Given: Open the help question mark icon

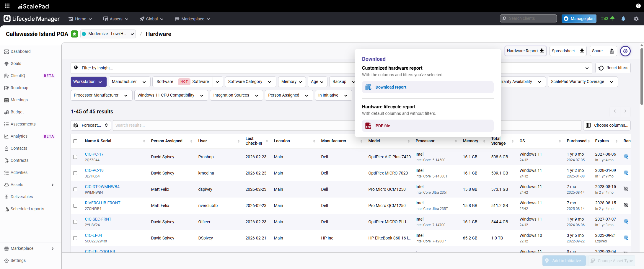Looking at the screenshot, I should coord(638,6).
